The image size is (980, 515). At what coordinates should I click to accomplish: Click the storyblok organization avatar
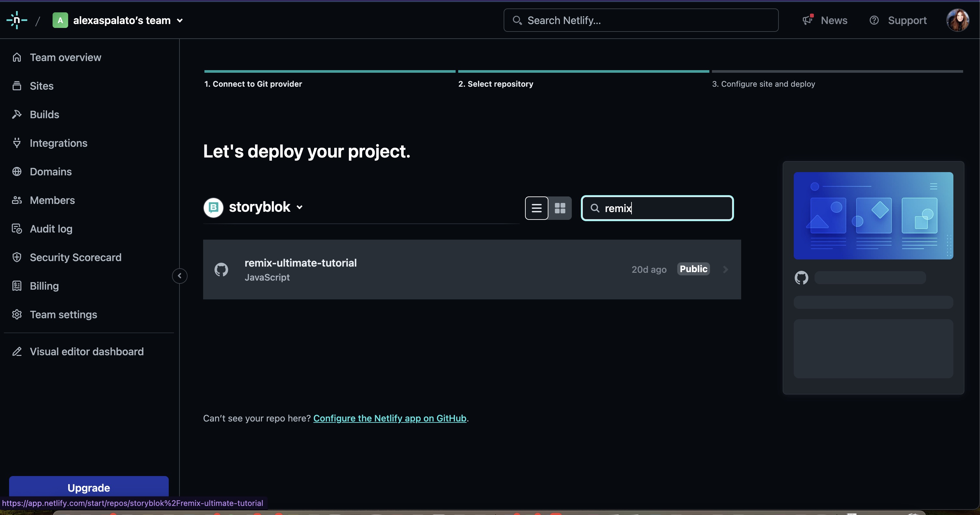pos(214,207)
